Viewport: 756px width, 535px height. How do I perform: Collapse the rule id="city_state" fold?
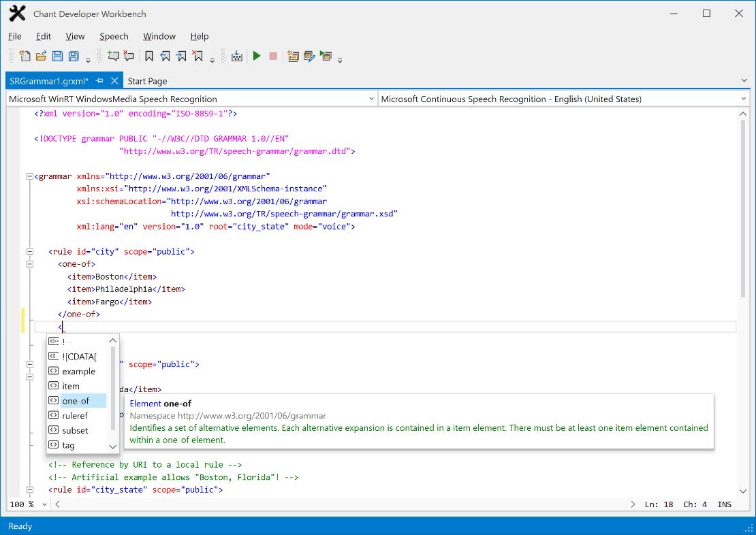pos(30,489)
